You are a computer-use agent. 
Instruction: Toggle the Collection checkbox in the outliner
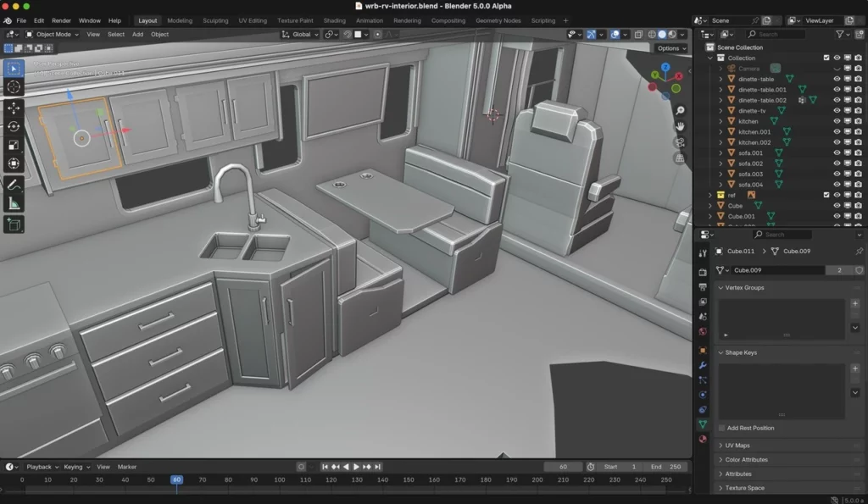point(826,58)
